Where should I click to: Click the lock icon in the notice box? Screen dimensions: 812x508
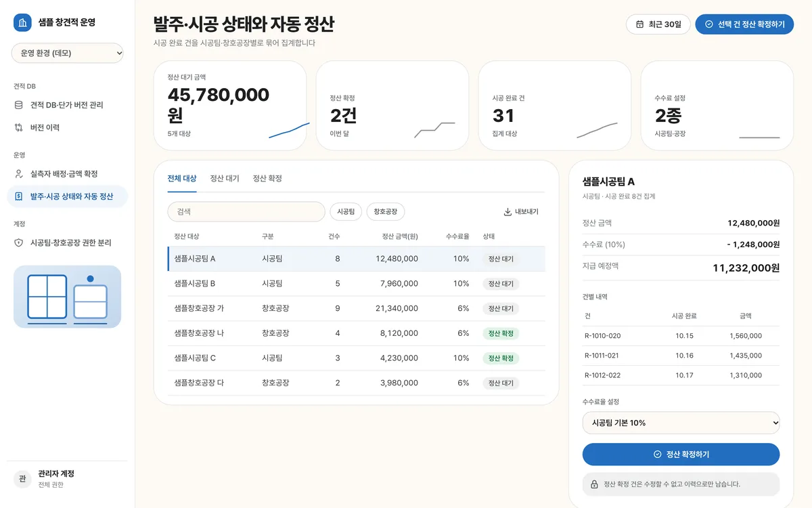pyautogui.click(x=594, y=484)
